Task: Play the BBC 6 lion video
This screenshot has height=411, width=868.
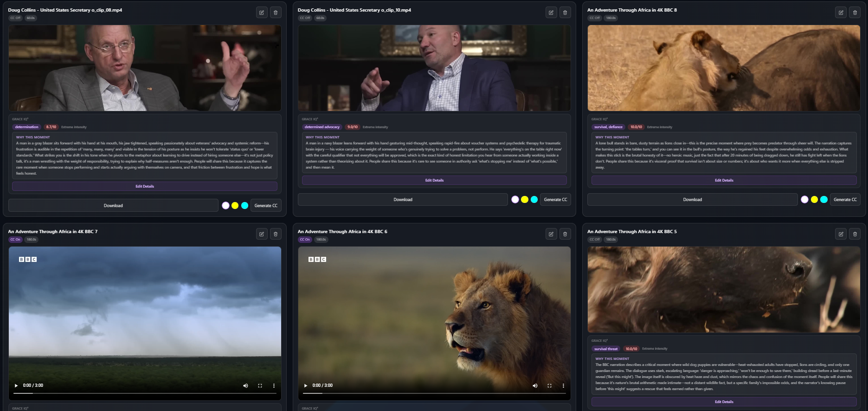Action: tap(306, 385)
